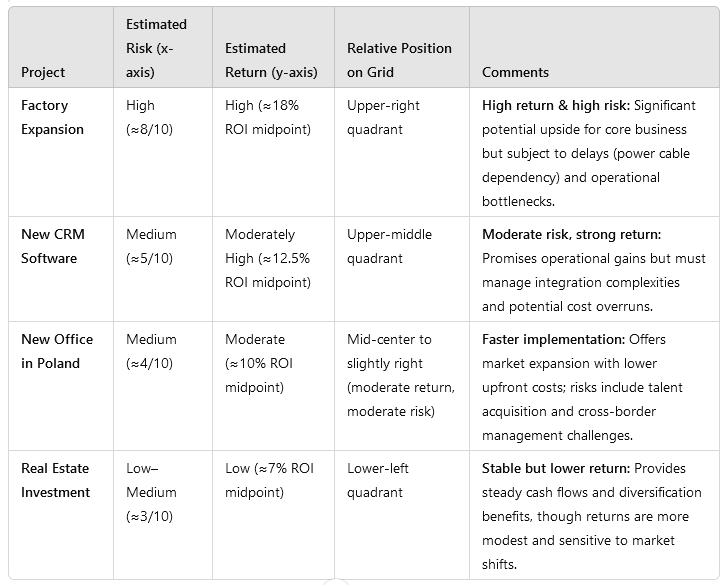Image resolution: width=724 pixels, height=585 pixels.
Task: Select the Real Estate Investment project cell
Action: 56,480
